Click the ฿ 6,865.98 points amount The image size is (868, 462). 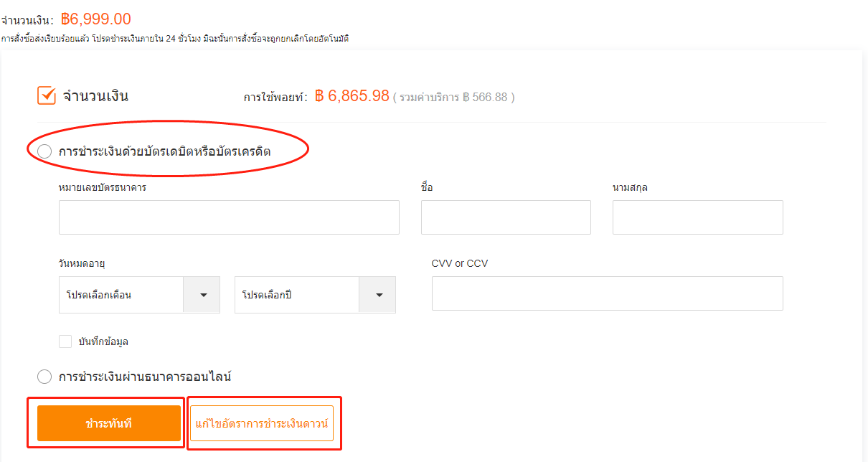[x=352, y=96]
